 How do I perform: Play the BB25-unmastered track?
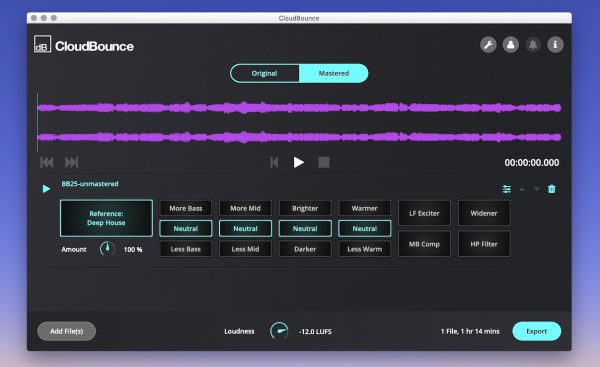point(46,189)
